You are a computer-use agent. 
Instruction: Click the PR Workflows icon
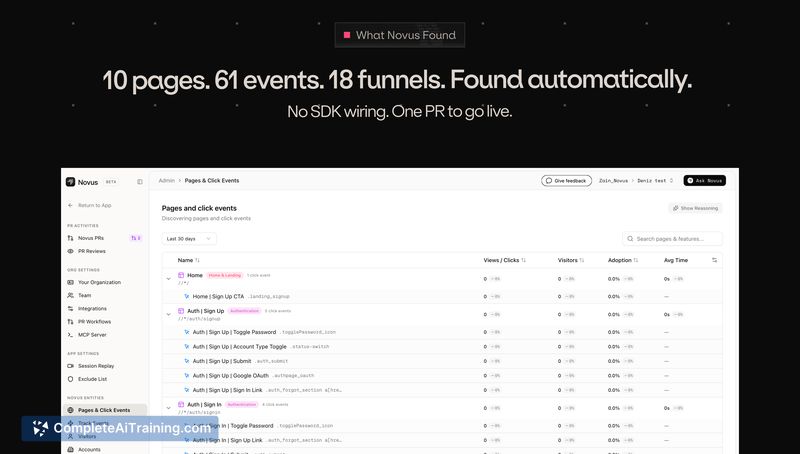click(x=70, y=321)
